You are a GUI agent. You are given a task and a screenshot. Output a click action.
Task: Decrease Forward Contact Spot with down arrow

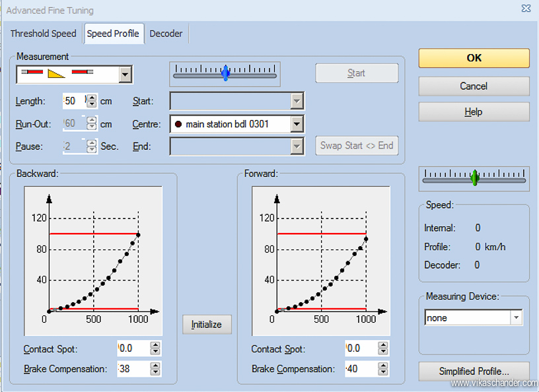coord(383,352)
